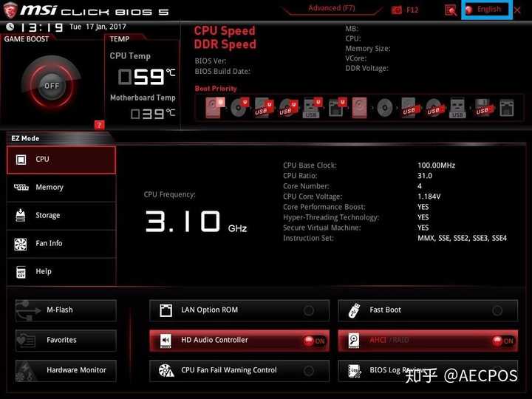Select the CPU tab in EZ Mode
Image resolution: width=532 pixels, height=399 pixels.
coord(61,160)
